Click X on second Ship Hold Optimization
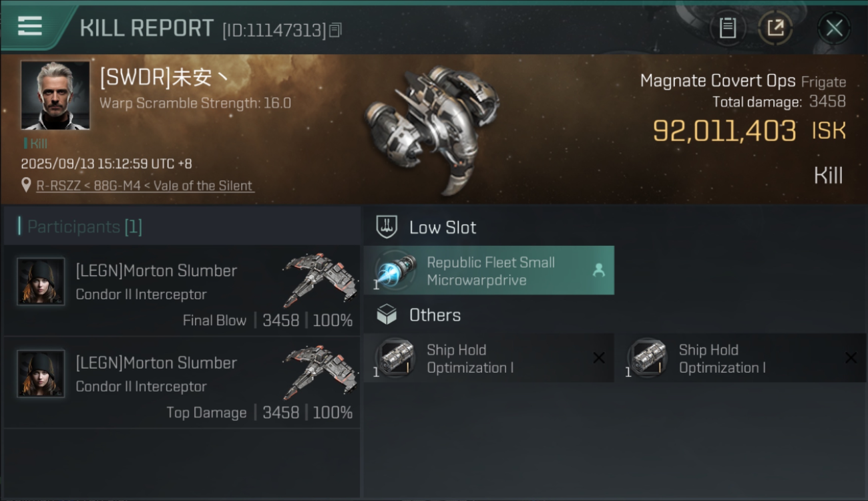868x501 pixels. 851,358
